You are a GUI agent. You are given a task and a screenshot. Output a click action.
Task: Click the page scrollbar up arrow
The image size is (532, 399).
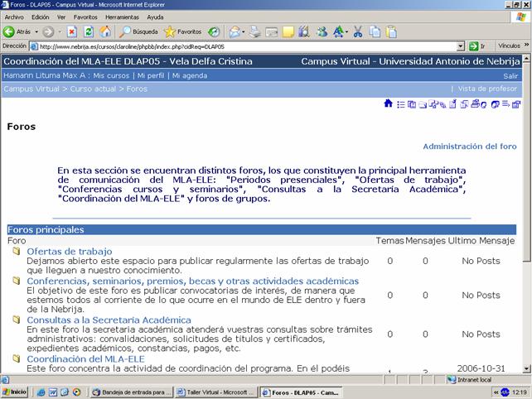(x=526, y=59)
